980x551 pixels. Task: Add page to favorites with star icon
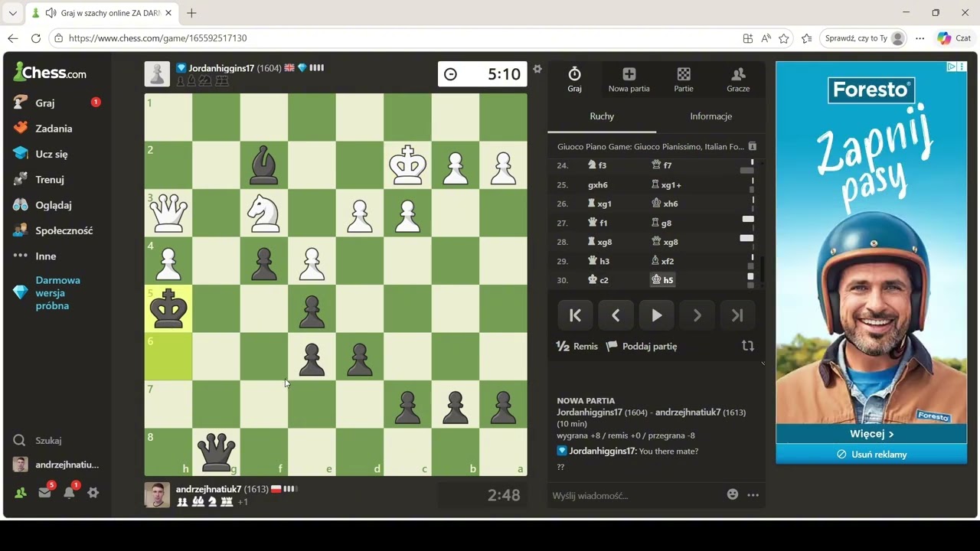coord(784,38)
